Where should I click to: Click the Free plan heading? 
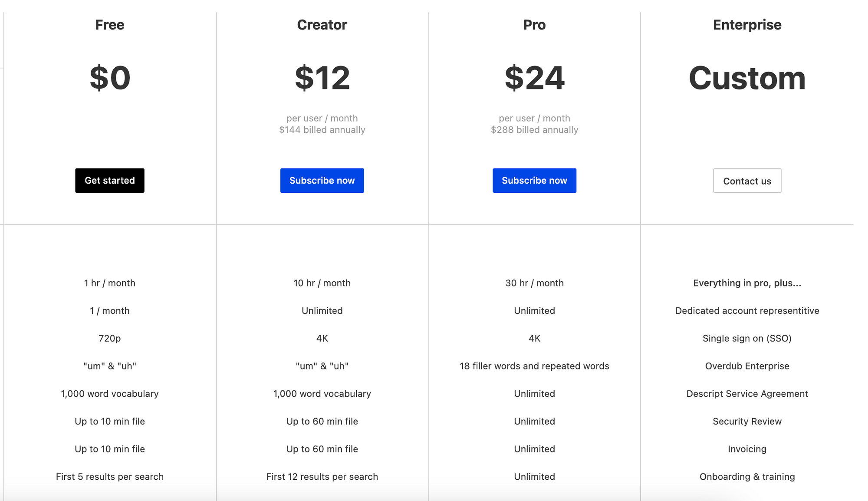110,25
